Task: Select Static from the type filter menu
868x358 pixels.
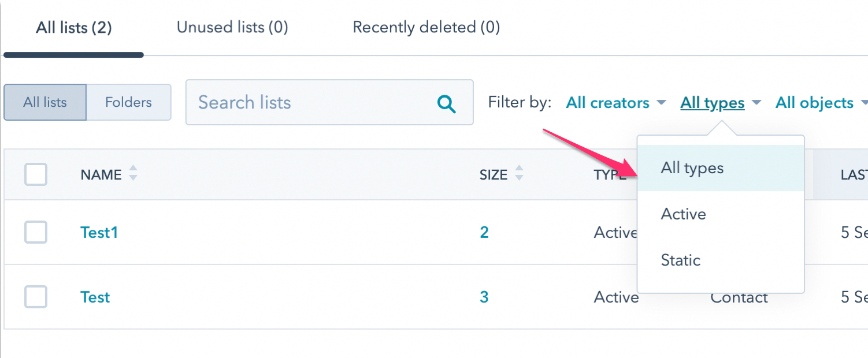Action: pyautogui.click(x=681, y=260)
